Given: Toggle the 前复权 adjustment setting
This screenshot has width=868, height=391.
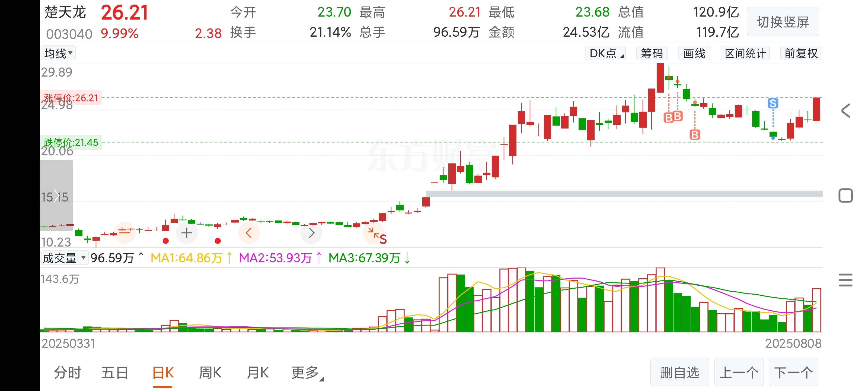Looking at the screenshot, I should point(801,53).
